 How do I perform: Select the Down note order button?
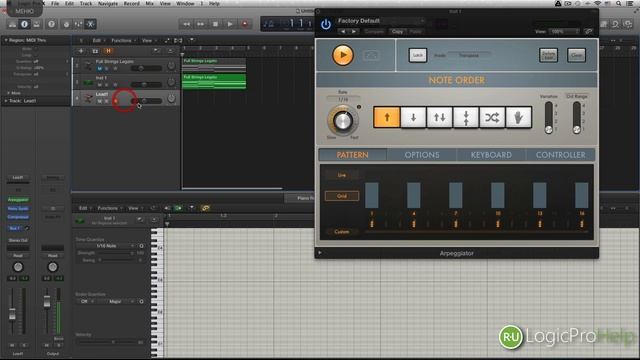coord(413,118)
